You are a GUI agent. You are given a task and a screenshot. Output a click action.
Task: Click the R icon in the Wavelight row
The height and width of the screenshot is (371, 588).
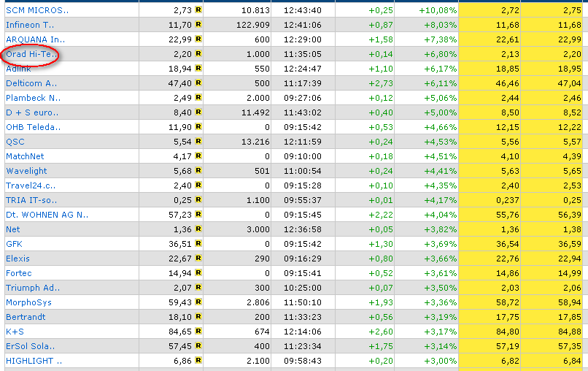coord(198,170)
